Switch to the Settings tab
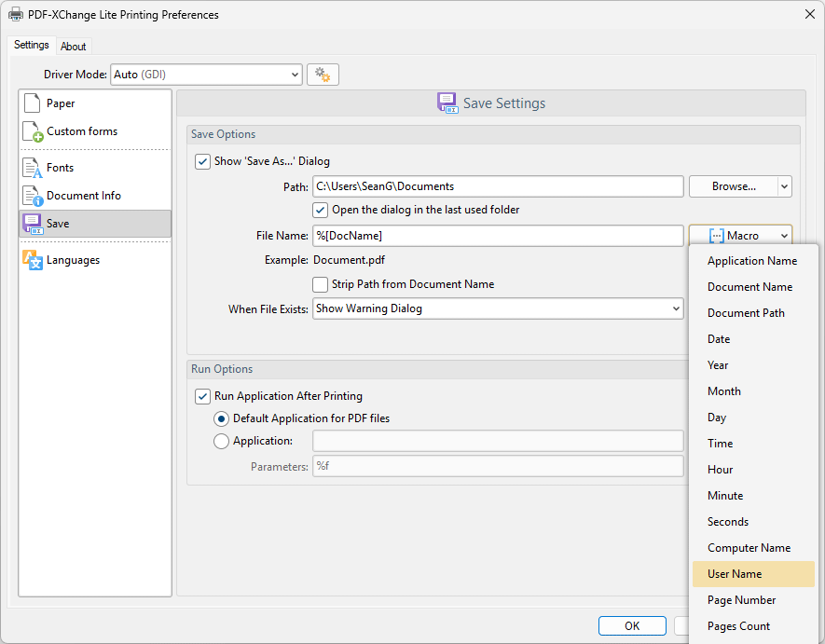The width and height of the screenshot is (825, 644). pos(32,46)
